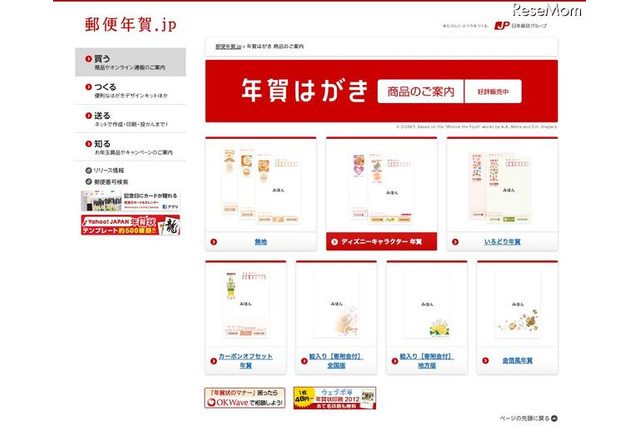The width and height of the screenshot is (640, 426).
Task: Open the 絵入り［寄附金付］全国版 link
Action: pos(336,361)
